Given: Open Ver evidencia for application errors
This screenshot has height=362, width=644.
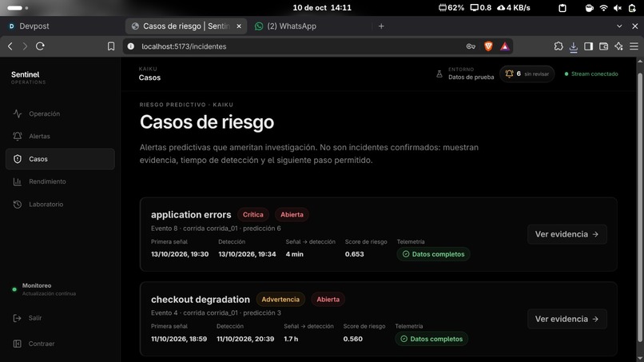Looking at the screenshot, I should 566,234.
